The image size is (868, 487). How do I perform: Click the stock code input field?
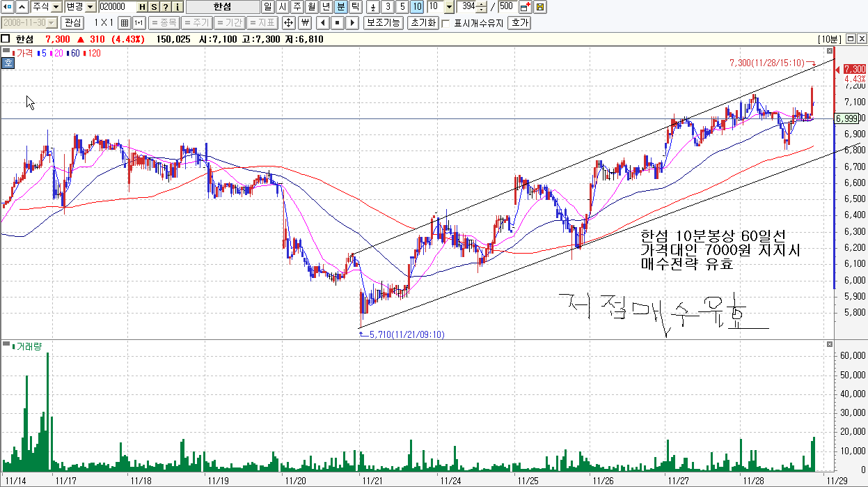(x=117, y=7)
